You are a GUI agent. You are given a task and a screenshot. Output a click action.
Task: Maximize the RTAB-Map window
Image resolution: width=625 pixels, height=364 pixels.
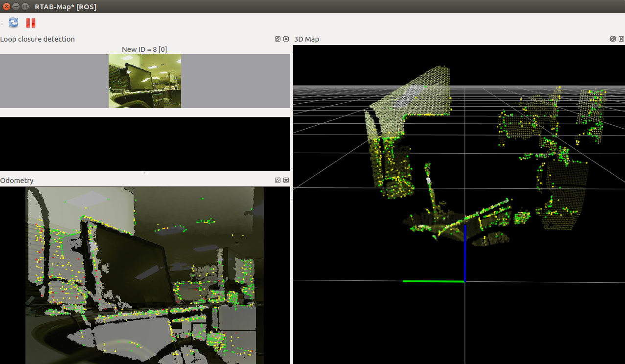click(x=25, y=7)
